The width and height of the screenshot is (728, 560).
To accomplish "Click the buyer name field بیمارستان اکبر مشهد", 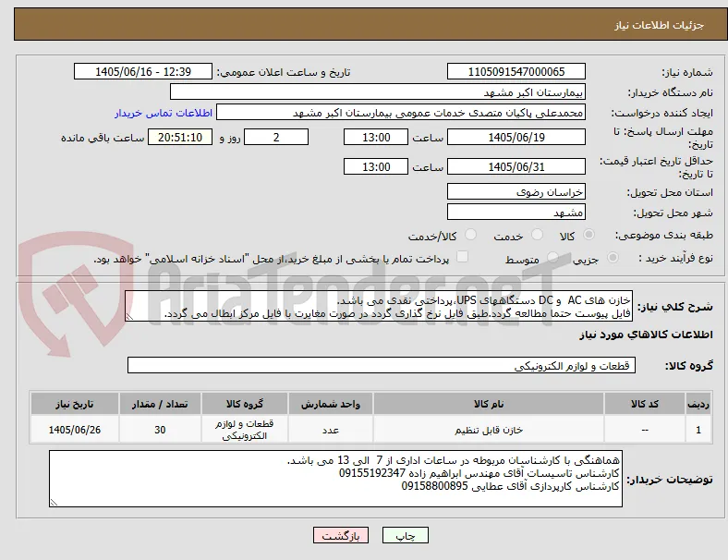I will pos(378,91).
